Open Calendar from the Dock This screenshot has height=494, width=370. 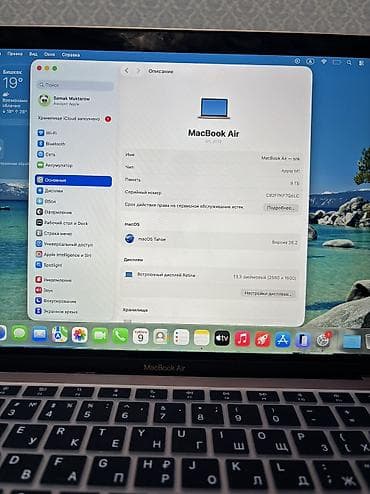click(140, 337)
